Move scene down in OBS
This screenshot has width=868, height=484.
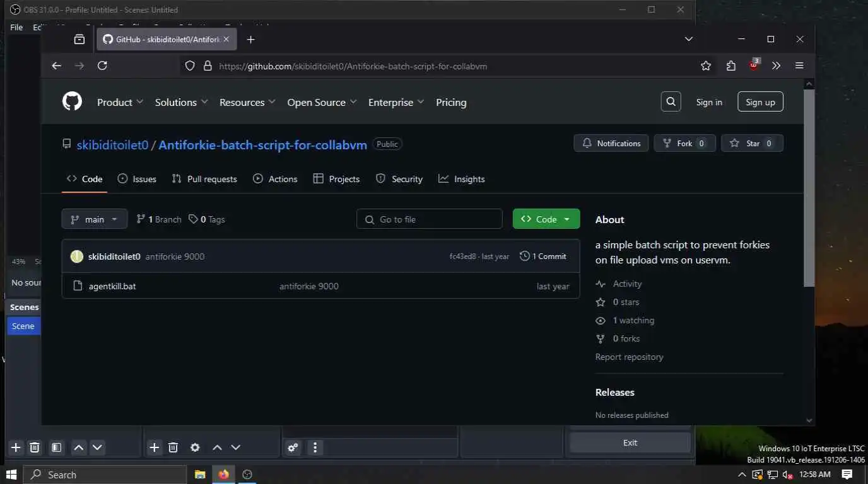click(x=97, y=447)
